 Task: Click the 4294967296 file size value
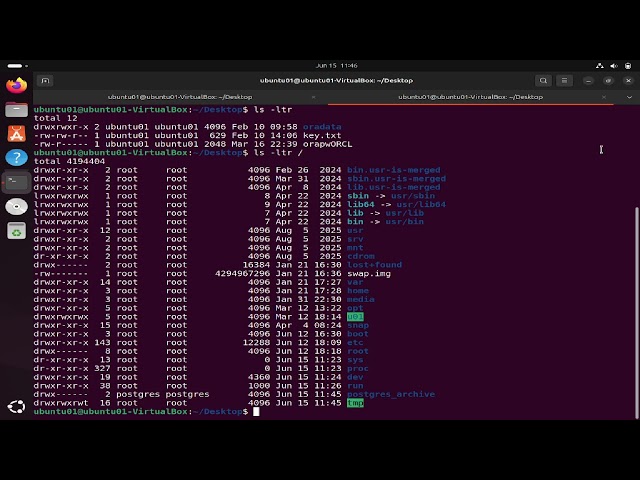242,273
